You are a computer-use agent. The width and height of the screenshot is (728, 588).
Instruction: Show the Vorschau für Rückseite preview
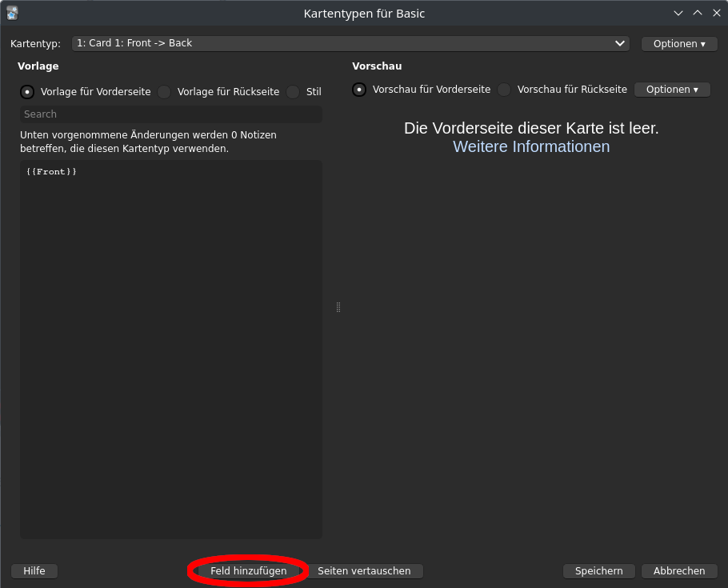pos(503,90)
